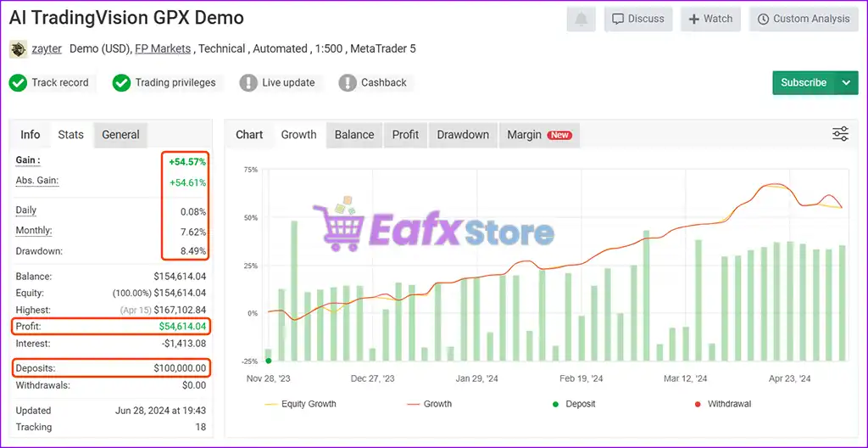Click the page title AI TradingVision GPX Demo

[x=126, y=18]
